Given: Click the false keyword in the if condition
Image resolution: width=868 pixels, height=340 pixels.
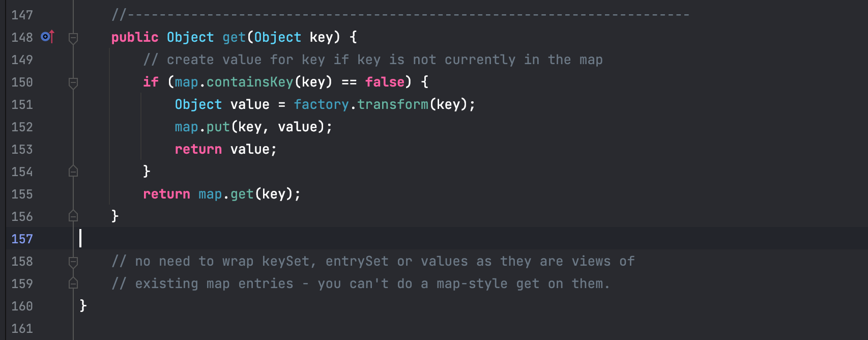Looking at the screenshot, I should tap(385, 82).
